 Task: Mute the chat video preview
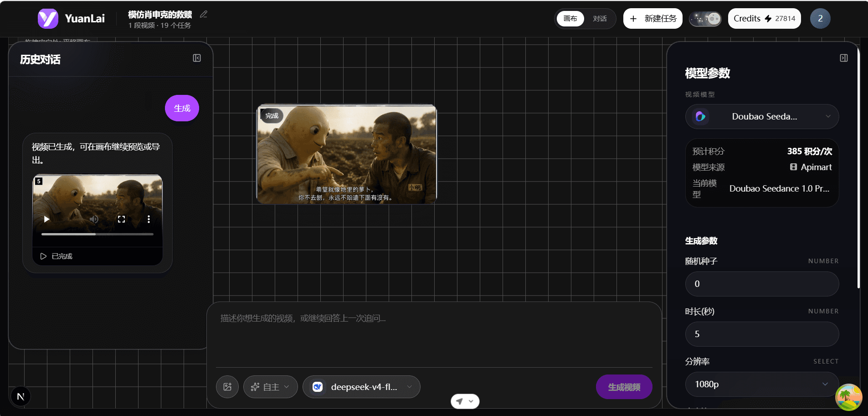pyautogui.click(x=94, y=219)
